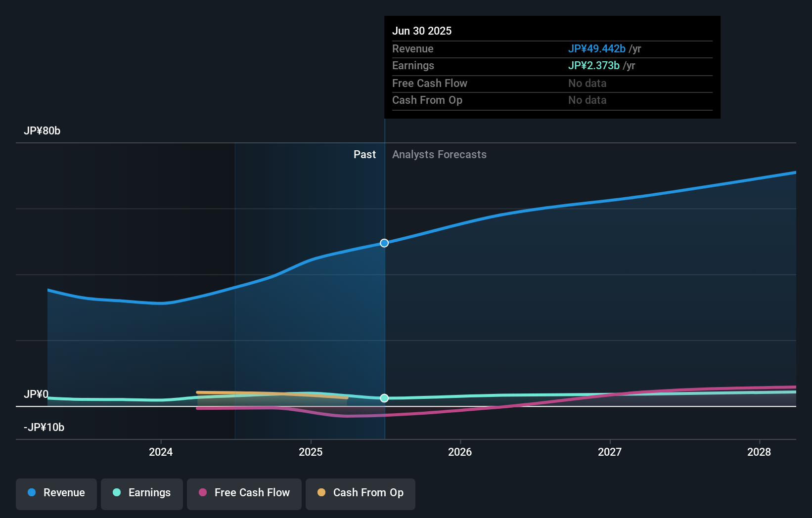The height and width of the screenshot is (518, 812).
Task: Click the JP¥2.373b earnings value
Action: [x=593, y=65]
